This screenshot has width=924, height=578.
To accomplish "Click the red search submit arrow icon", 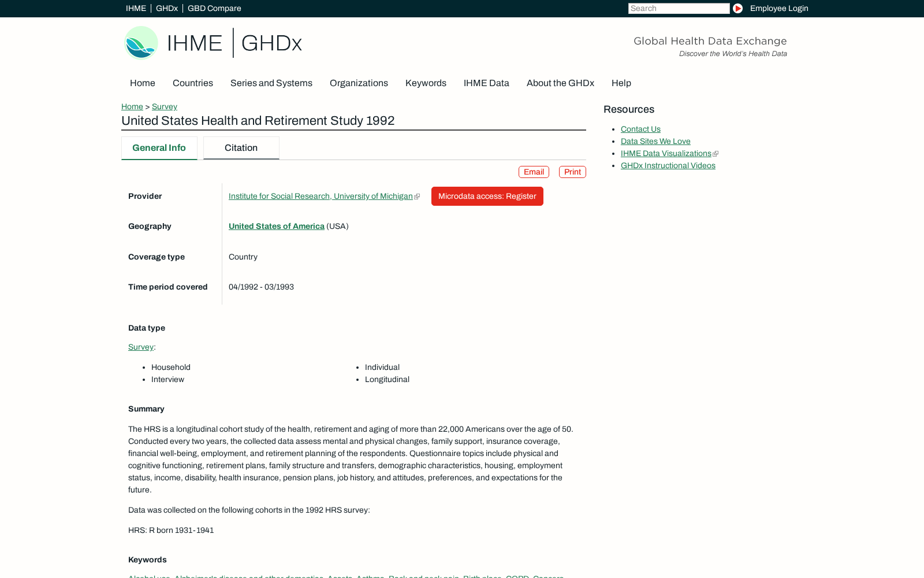I will pos(737,8).
